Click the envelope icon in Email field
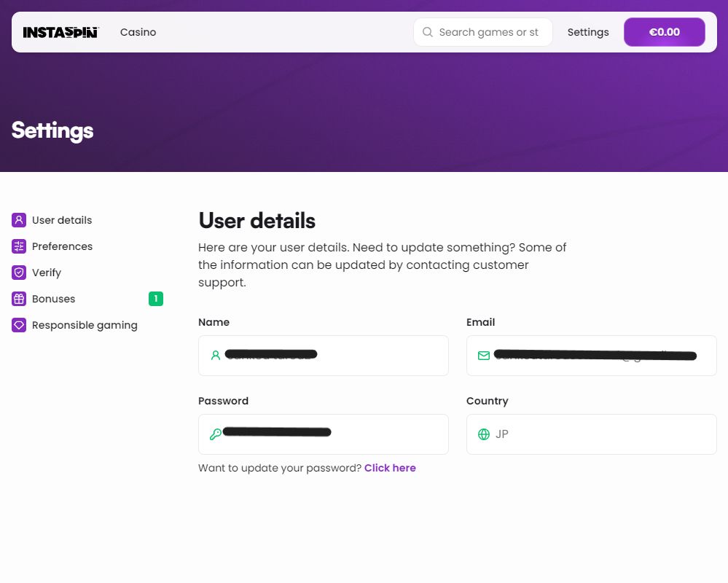The width and height of the screenshot is (728, 583). (484, 356)
